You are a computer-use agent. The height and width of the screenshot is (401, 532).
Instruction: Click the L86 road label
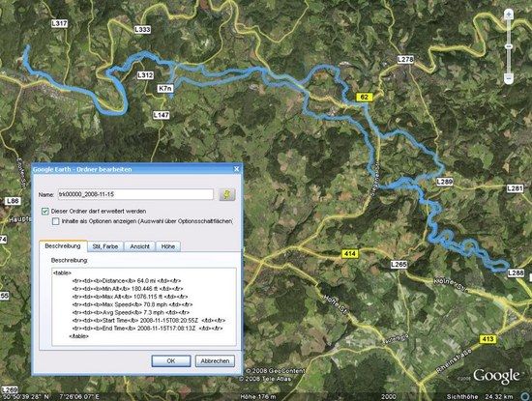tap(13, 201)
